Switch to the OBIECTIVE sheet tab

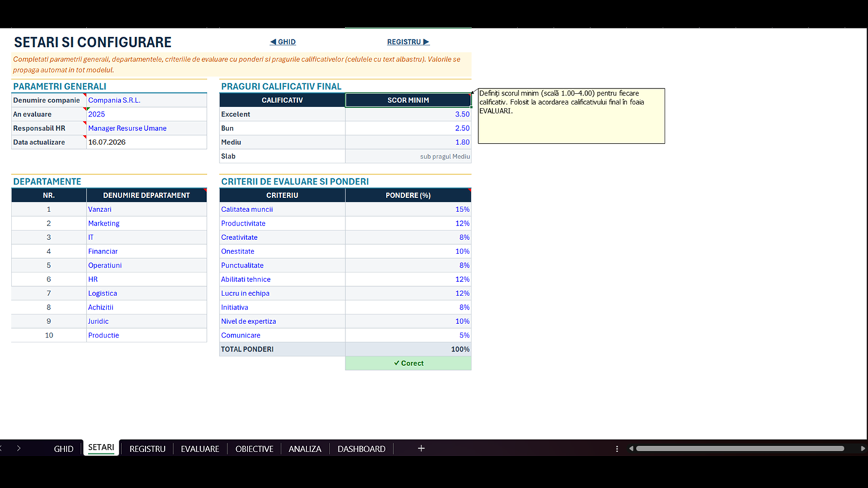(254, 449)
